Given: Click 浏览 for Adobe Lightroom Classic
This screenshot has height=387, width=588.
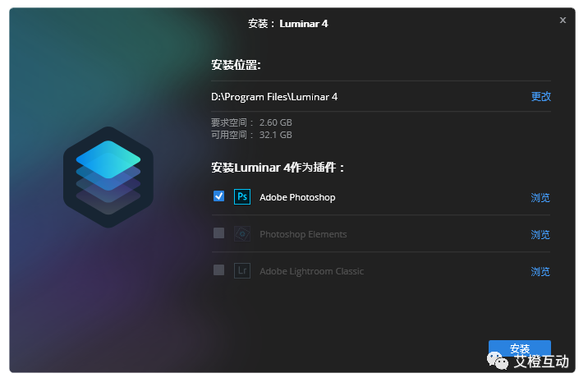Looking at the screenshot, I should click(540, 271).
